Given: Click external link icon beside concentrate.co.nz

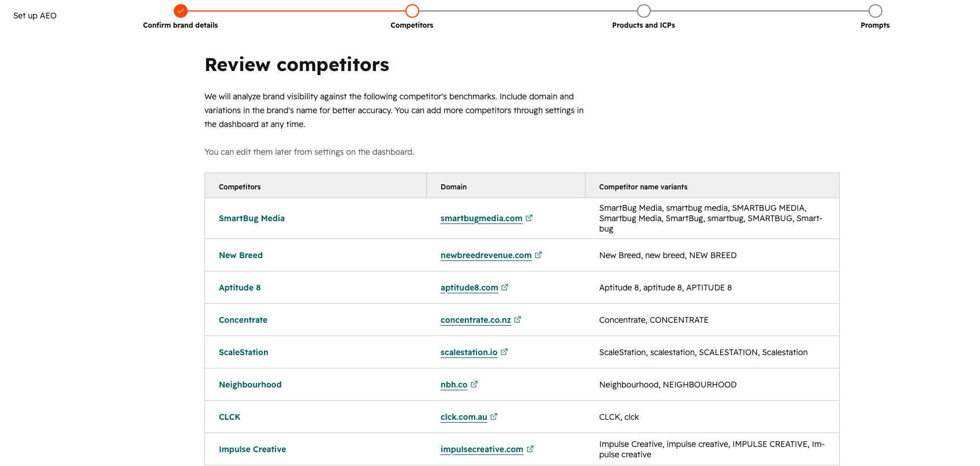Looking at the screenshot, I should (x=517, y=319).
